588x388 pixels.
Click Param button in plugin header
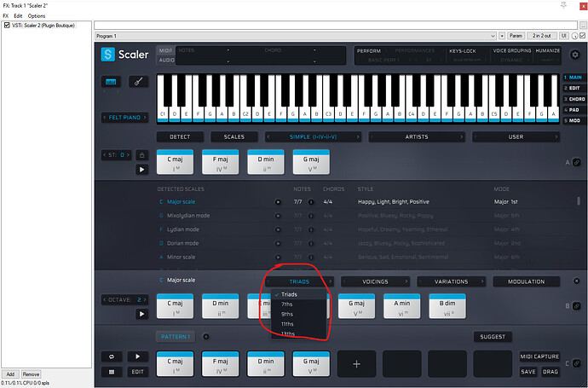coord(516,36)
